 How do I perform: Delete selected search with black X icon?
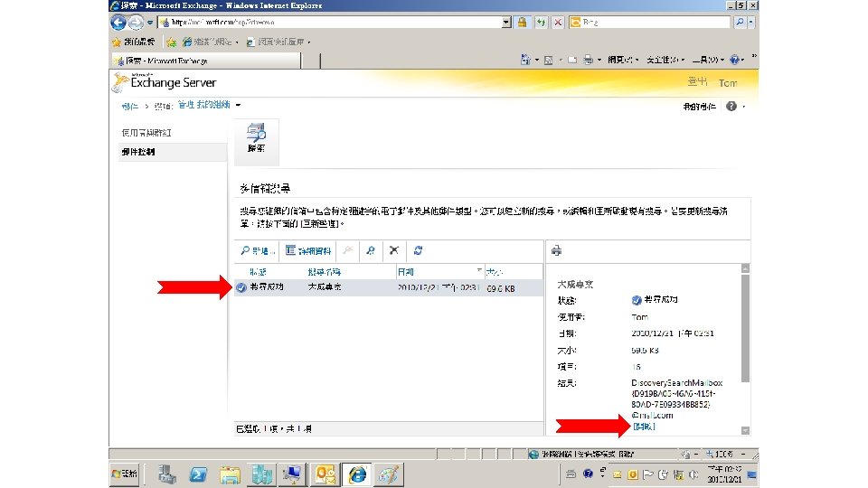pyautogui.click(x=394, y=250)
